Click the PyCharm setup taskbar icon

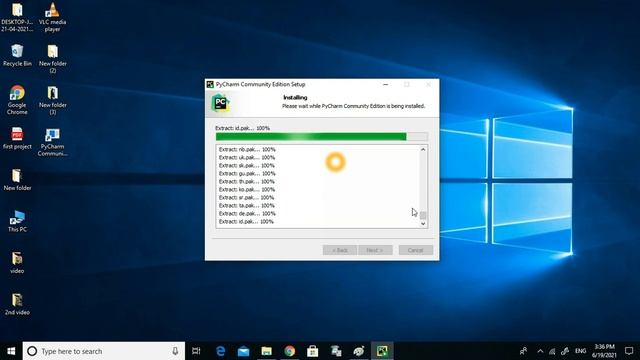click(382, 351)
